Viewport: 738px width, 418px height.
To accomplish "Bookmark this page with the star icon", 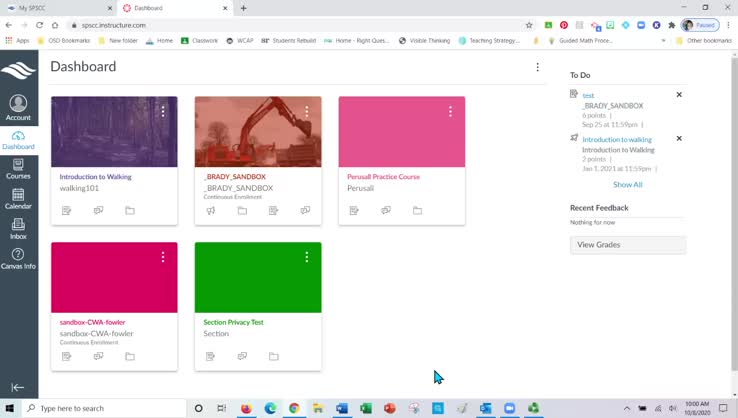I will tap(529, 25).
